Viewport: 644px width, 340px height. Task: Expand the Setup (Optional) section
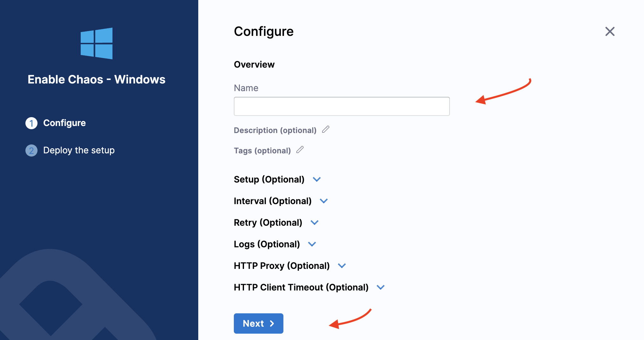click(317, 180)
